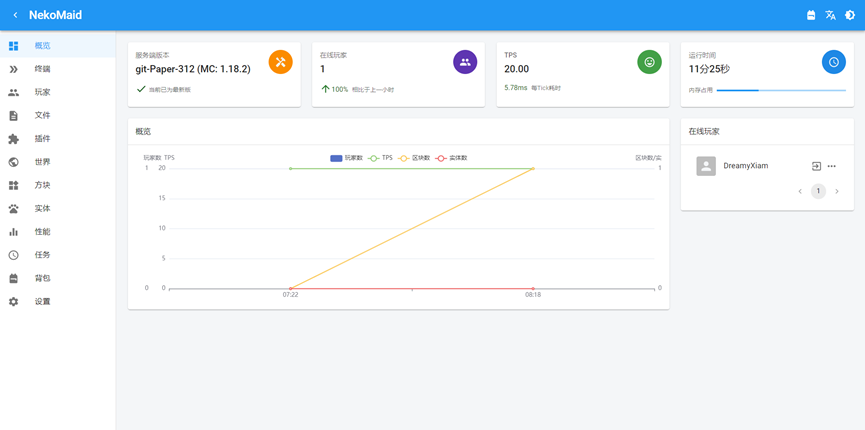This screenshot has height=430, width=865.
Task: Open 设置 settings in the sidebar
Action: point(42,301)
